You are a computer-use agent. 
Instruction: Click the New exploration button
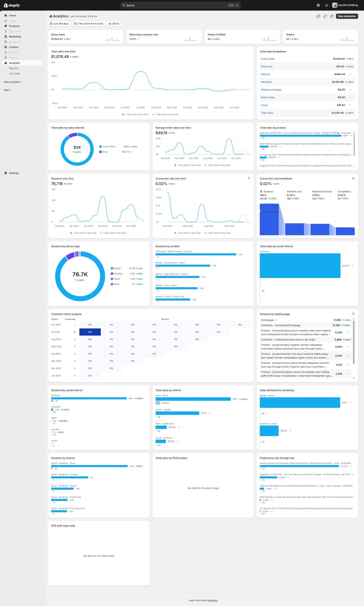pyautogui.click(x=346, y=16)
